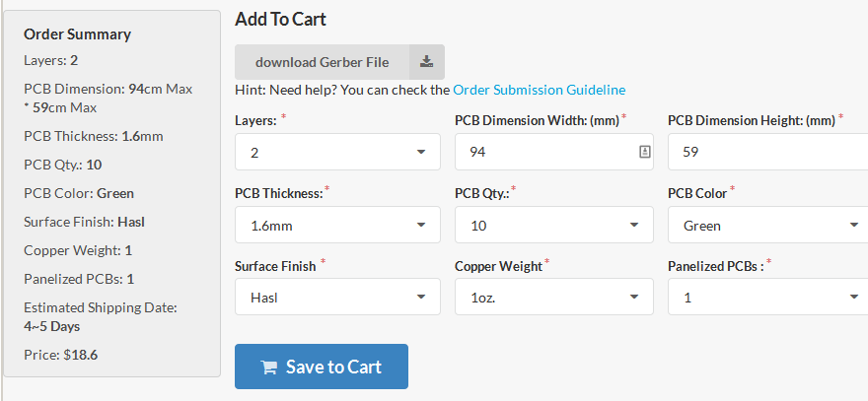Click the Price $18.6 text in summary

(61, 355)
